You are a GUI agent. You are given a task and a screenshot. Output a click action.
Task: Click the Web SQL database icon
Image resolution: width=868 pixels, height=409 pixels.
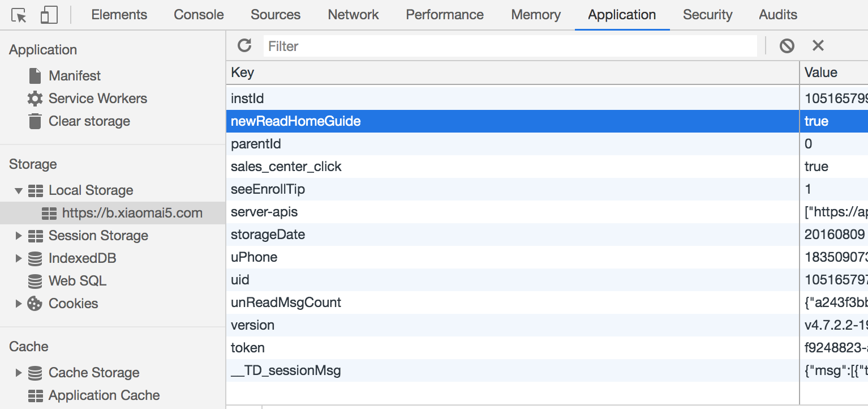35,281
